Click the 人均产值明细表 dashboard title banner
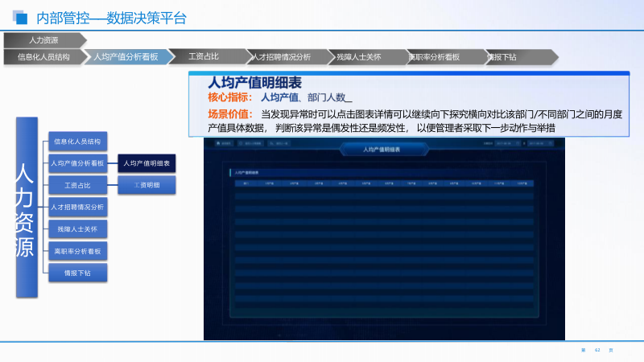 (x=382, y=149)
